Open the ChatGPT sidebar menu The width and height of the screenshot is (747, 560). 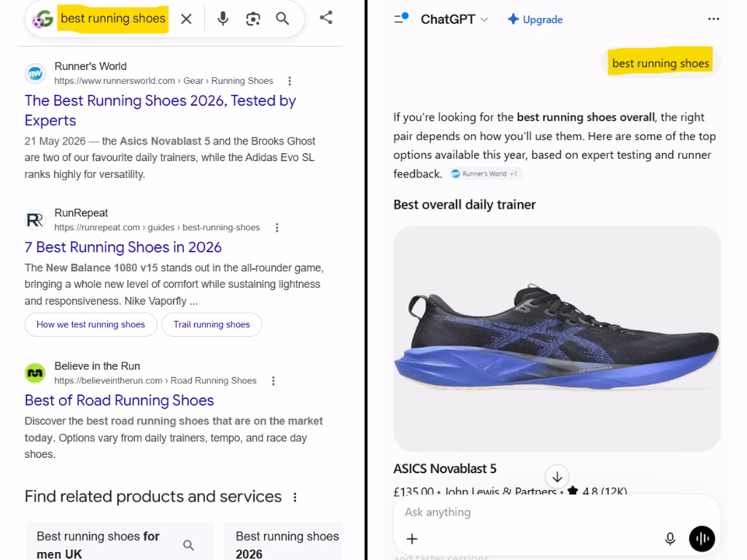(401, 18)
